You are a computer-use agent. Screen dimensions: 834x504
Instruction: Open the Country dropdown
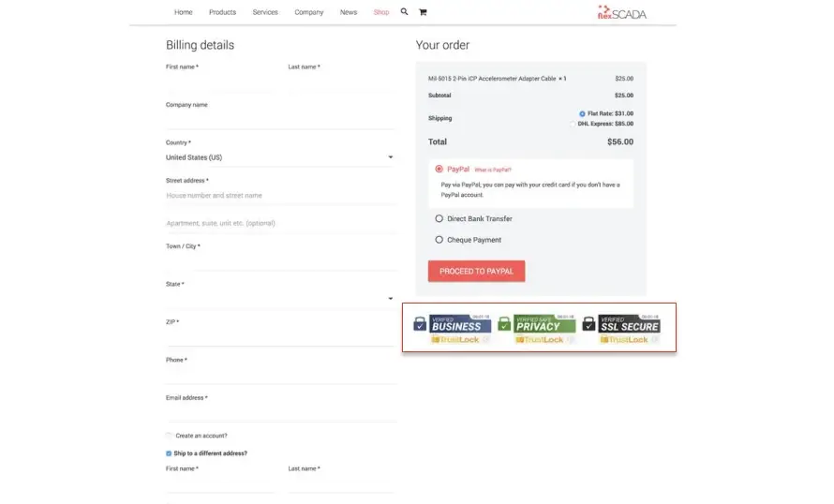click(280, 157)
